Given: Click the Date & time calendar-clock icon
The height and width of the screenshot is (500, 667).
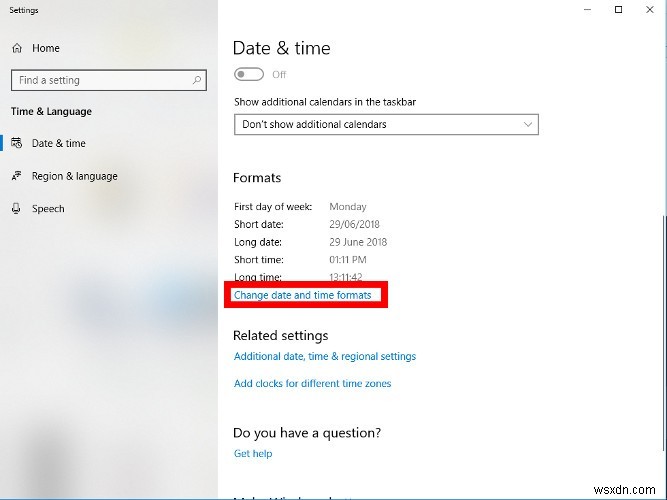Looking at the screenshot, I should (x=17, y=143).
